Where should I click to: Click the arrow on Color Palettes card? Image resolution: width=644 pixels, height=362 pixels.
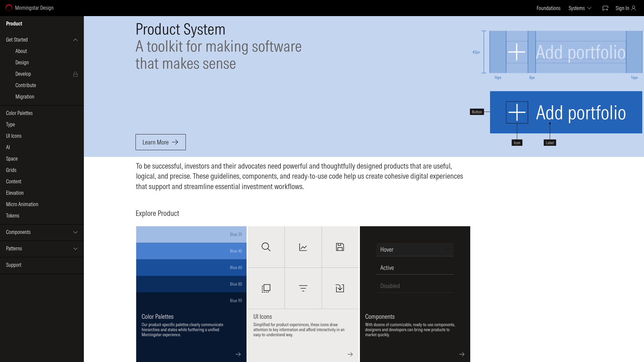238,354
